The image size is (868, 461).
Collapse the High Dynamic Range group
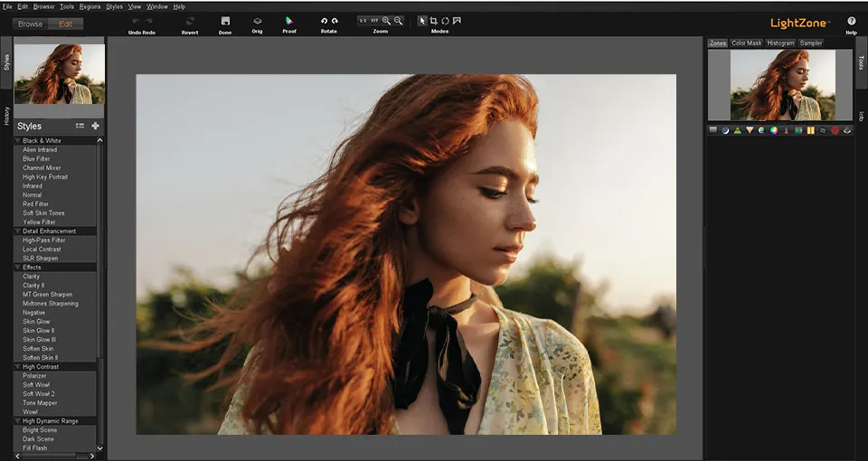[x=17, y=421]
